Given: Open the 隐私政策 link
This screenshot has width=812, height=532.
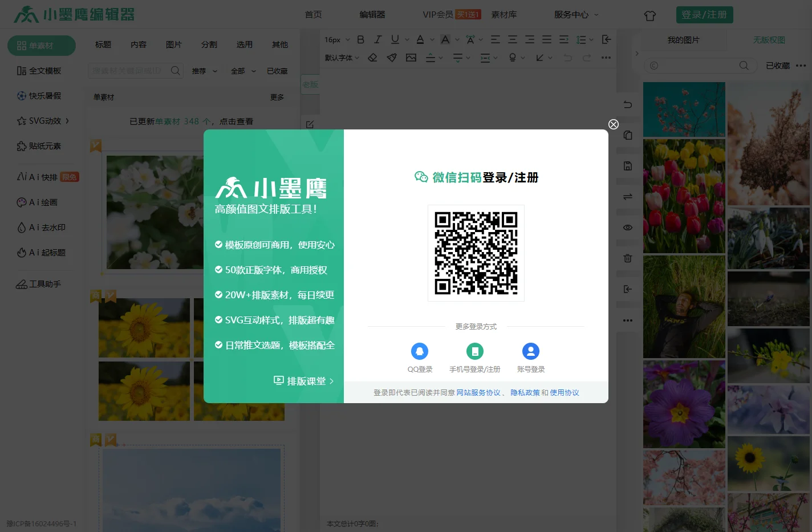Looking at the screenshot, I should click(x=525, y=393).
